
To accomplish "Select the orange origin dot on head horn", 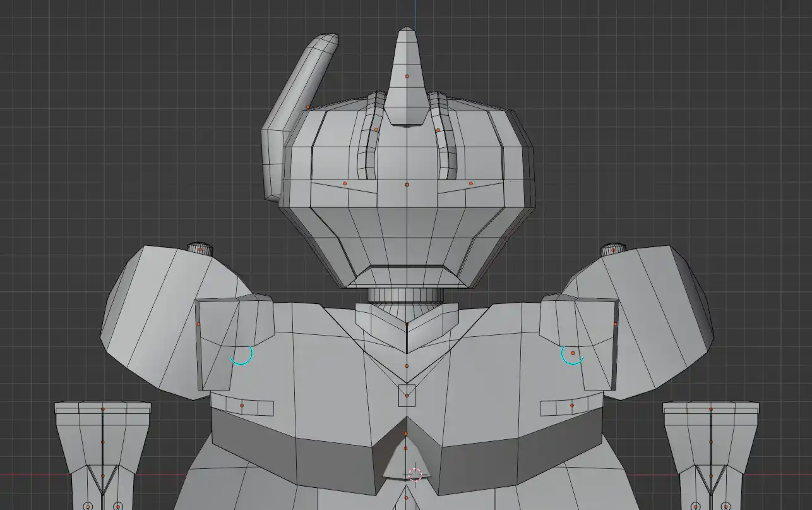I will (407, 76).
